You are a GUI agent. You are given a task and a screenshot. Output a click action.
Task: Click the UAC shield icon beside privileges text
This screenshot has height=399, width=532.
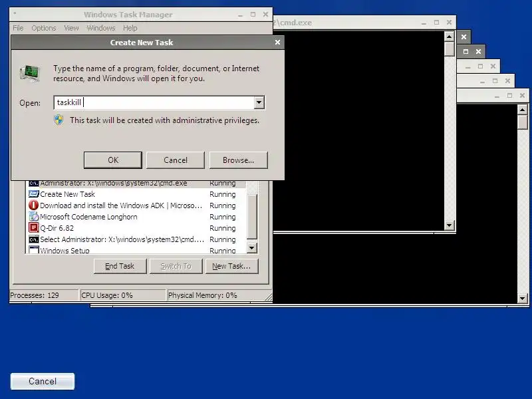(x=59, y=120)
